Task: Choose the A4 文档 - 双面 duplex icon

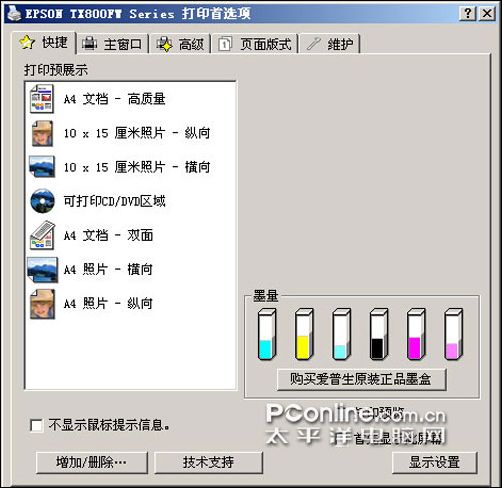Action: pos(42,235)
